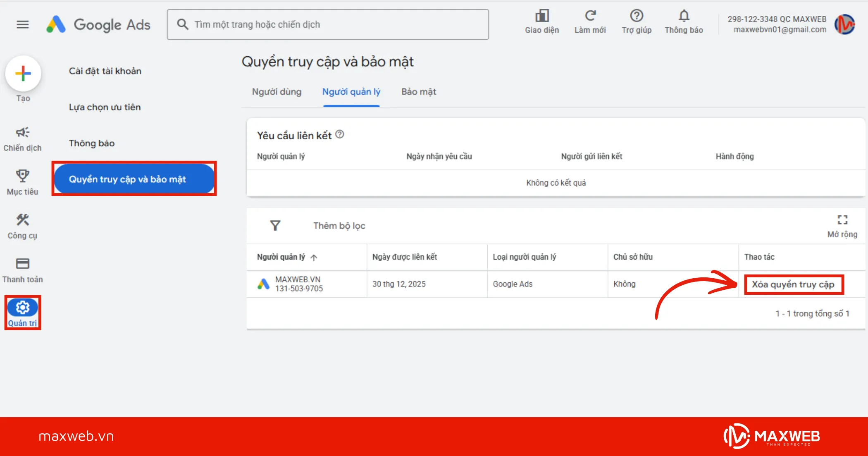
Task: Click the filter funnel icon
Action: [x=275, y=226]
